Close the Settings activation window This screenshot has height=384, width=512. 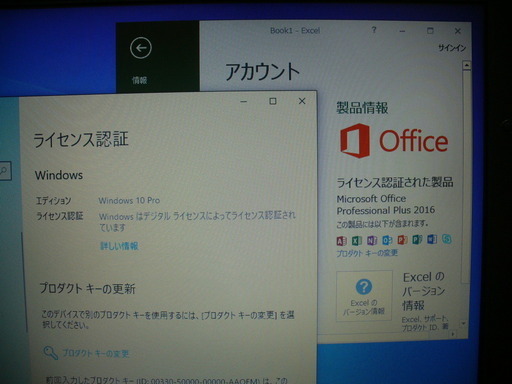[302, 101]
